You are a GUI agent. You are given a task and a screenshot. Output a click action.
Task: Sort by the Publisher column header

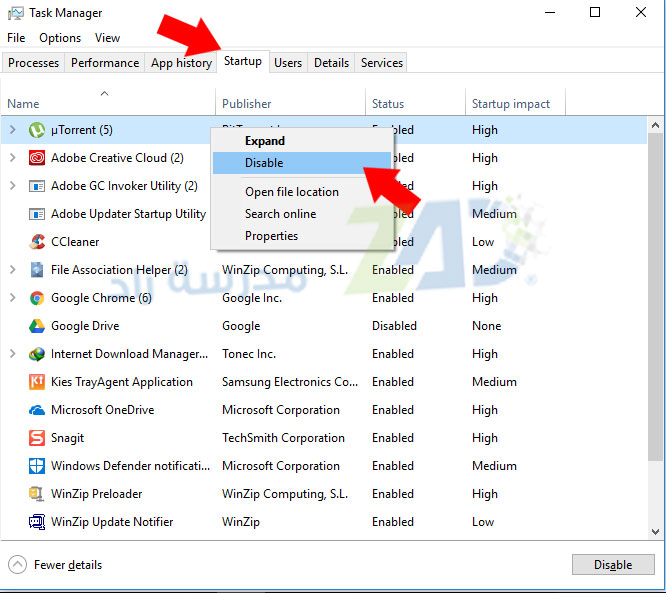pyautogui.click(x=291, y=102)
